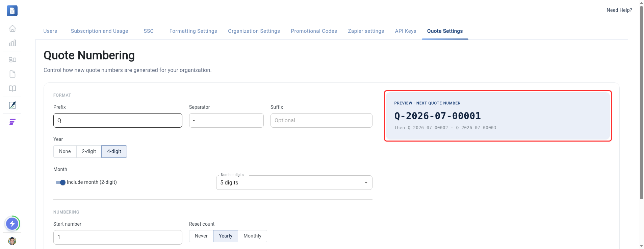Viewport: 644px width, 249px height.
Task: Switch to the SSO tab
Action: click(149, 31)
